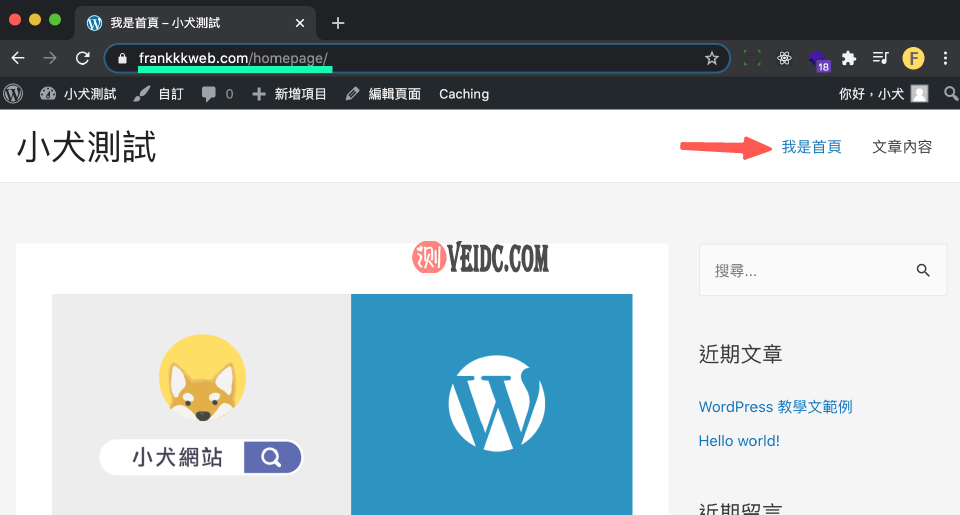
Task: Open 自訂 customizer in admin bar
Action: click(x=159, y=94)
